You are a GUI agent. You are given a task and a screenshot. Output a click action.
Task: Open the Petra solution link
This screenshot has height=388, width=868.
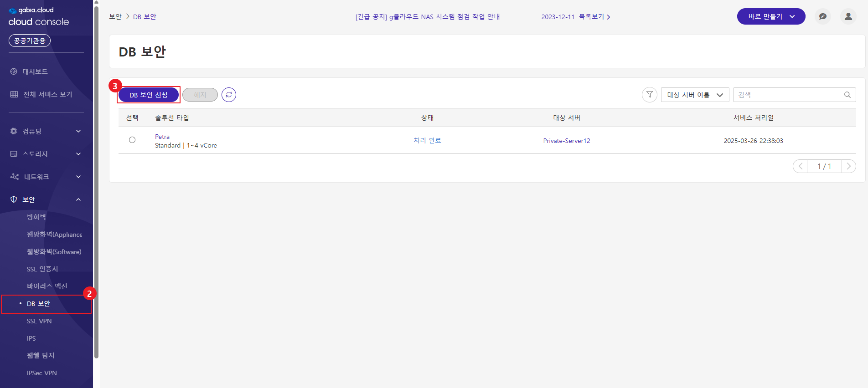click(x=162, y=137)
